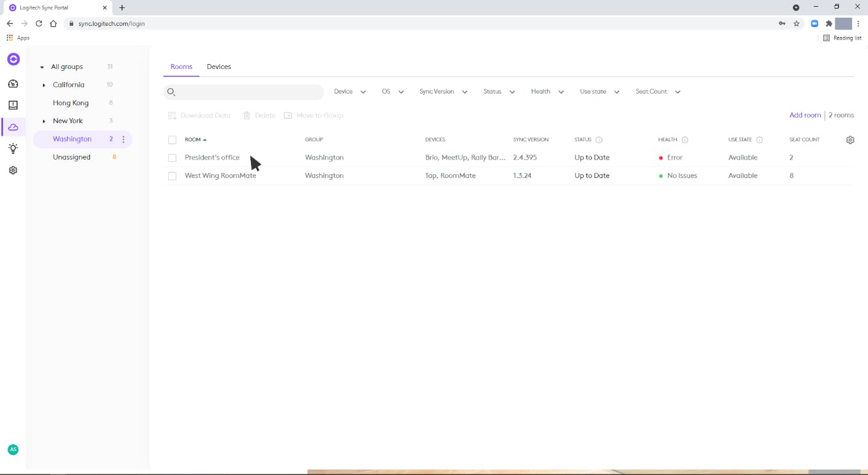Image resolution: width=868 pixels, height=475 pixels.
Task: Click the search magnifier icon
Action: pos(171,92)
